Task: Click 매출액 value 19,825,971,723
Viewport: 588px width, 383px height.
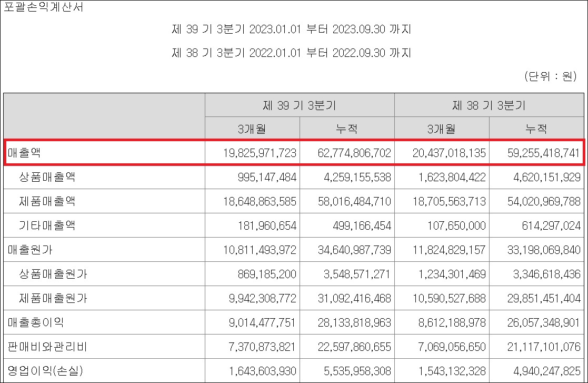Action: (260, 153)
